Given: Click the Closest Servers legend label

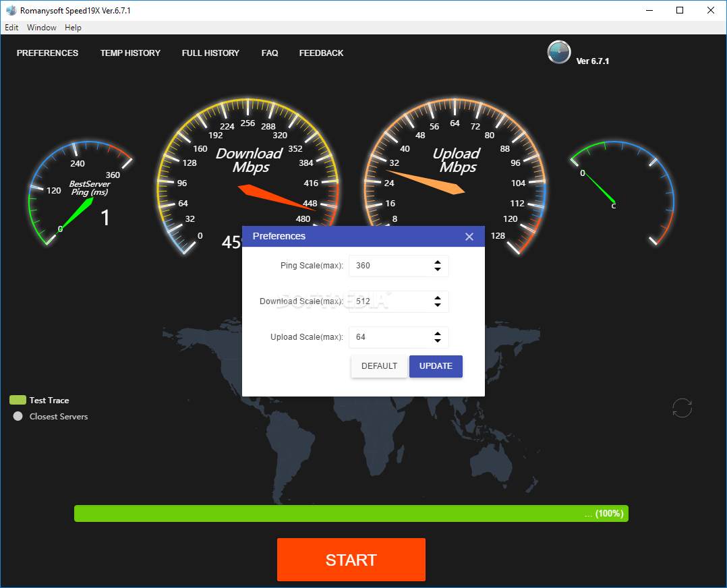Looking at the screenshot, I should click(59, 417).
